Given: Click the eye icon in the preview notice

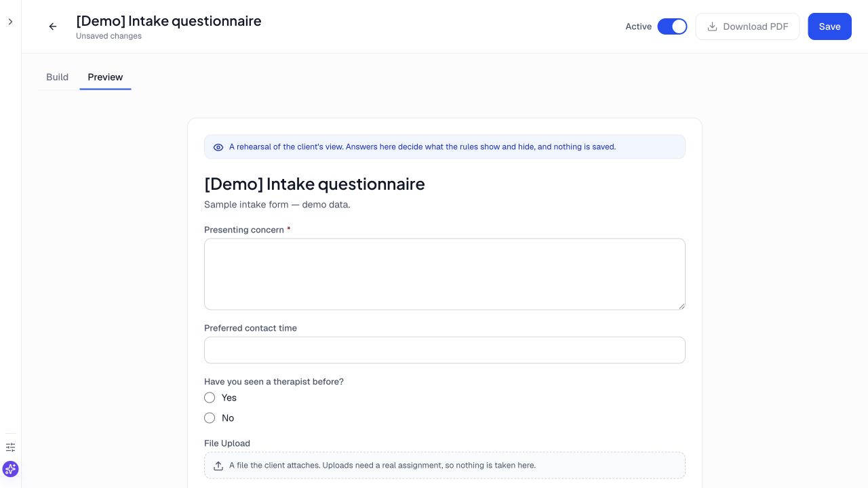Looking at the screenshot, I should [x=218, y=147].
